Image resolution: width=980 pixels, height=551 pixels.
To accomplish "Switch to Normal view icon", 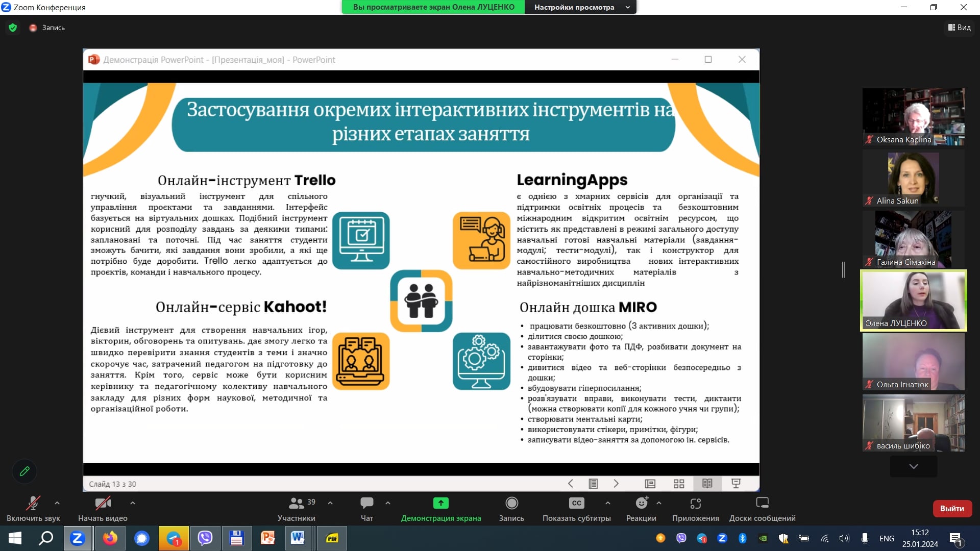I will pos(650,484).
